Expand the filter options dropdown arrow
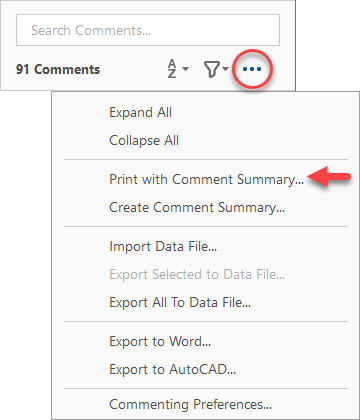 (225, 69)
